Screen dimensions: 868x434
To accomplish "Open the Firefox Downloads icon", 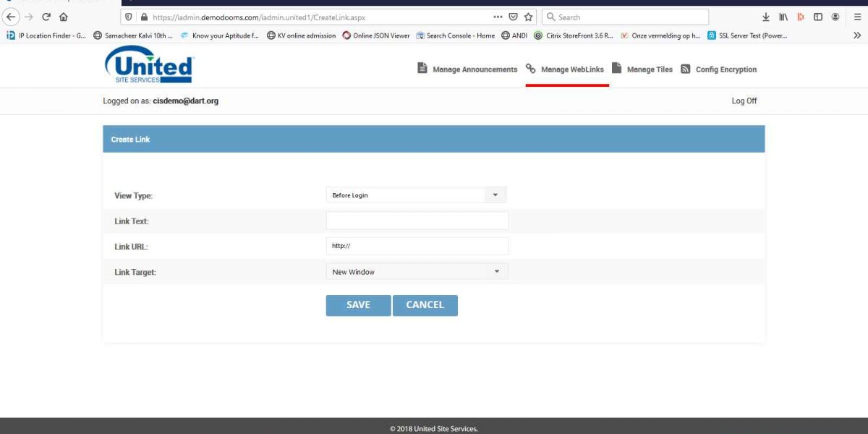I will click(765, 16).
